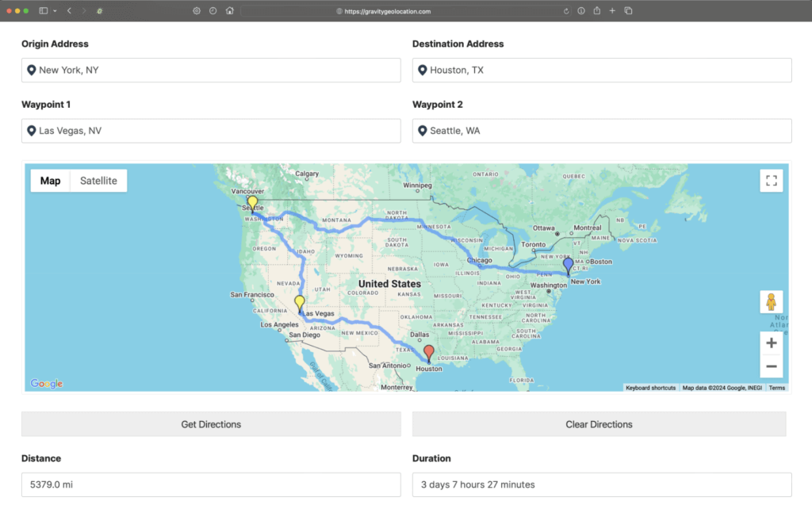Zoom in with the map plus control

tap(771, 343)
